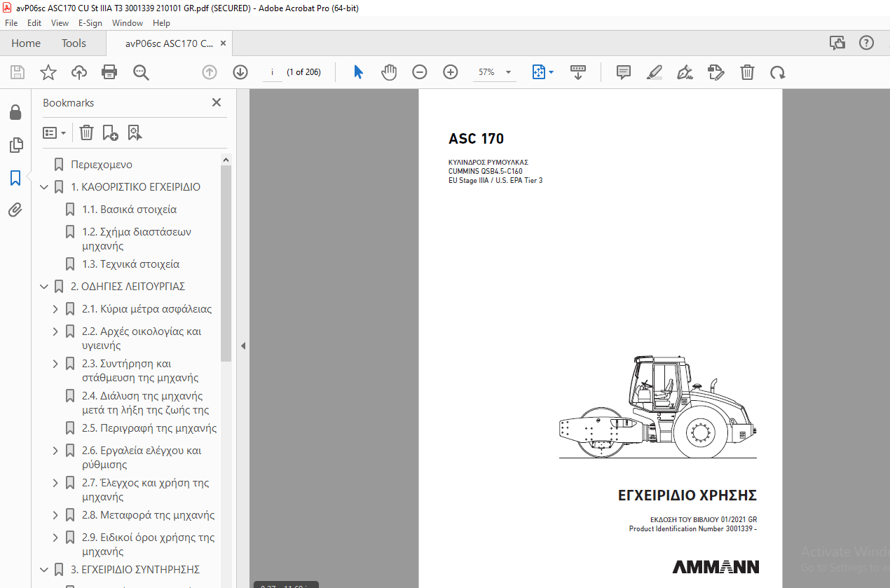Image resolution: width=890 pixels, height=588 pixels.
Task: Collapse the 3. ΕΓΧΕΙΡΙΔΙΟ ΣΥΝΤΗΡΗΣΗΣ bookmark
Action: pos(44,570)
